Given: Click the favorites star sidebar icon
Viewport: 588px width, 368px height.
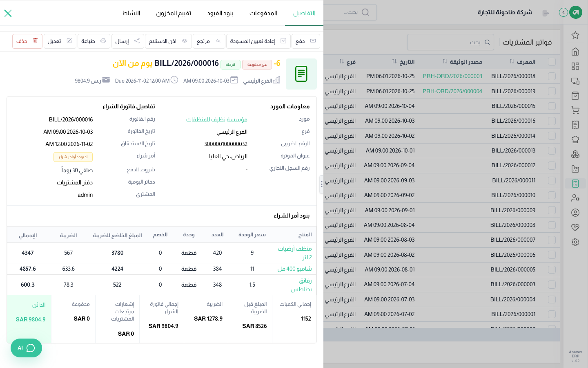Looking at the screenshot, I should click(575, 35).
